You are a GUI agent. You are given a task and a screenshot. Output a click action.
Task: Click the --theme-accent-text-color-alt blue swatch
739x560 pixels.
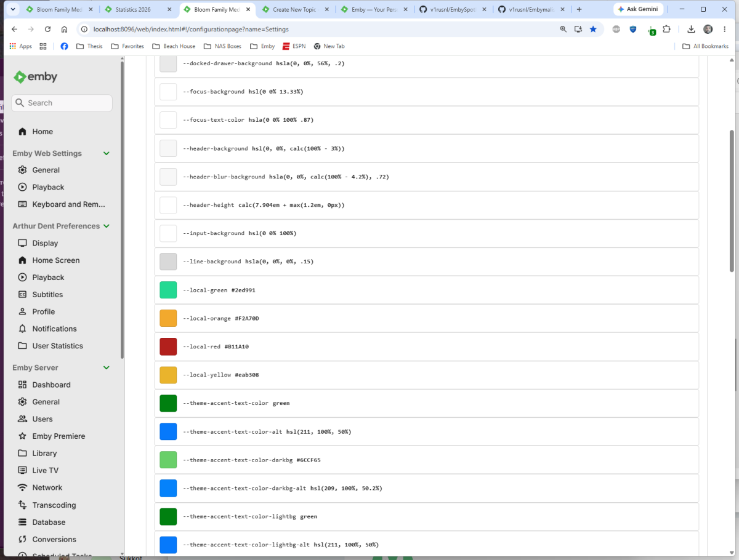[168, 431]
